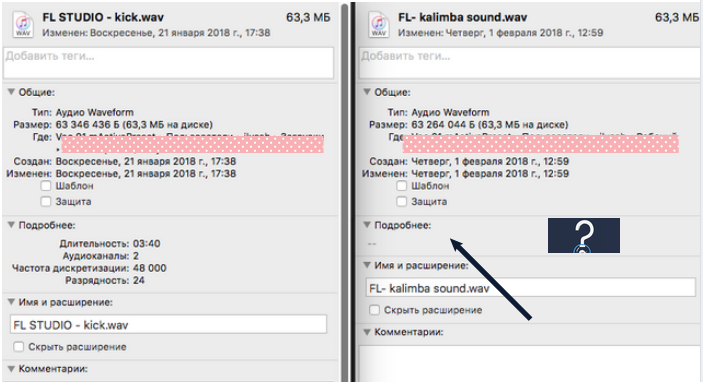Enable Шаблон checkbox in kalimba panel

(x=402, y=186)
